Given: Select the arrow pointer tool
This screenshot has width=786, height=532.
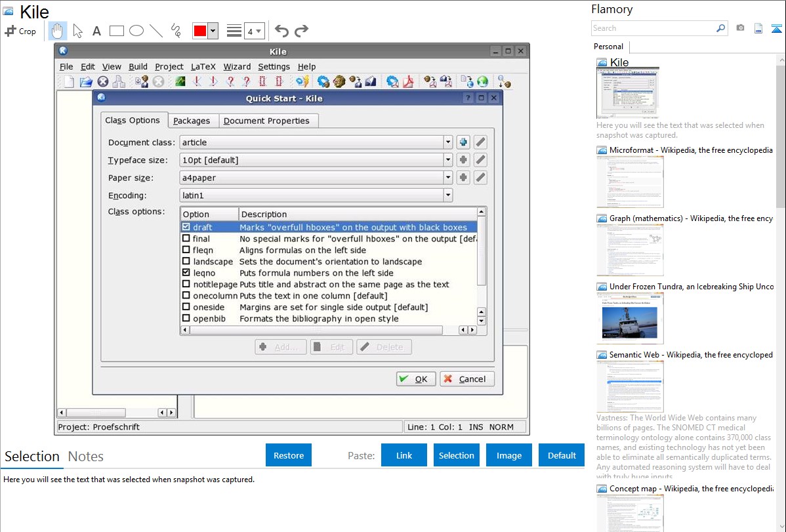Looking at the screenshot, I should pos(77,31).
